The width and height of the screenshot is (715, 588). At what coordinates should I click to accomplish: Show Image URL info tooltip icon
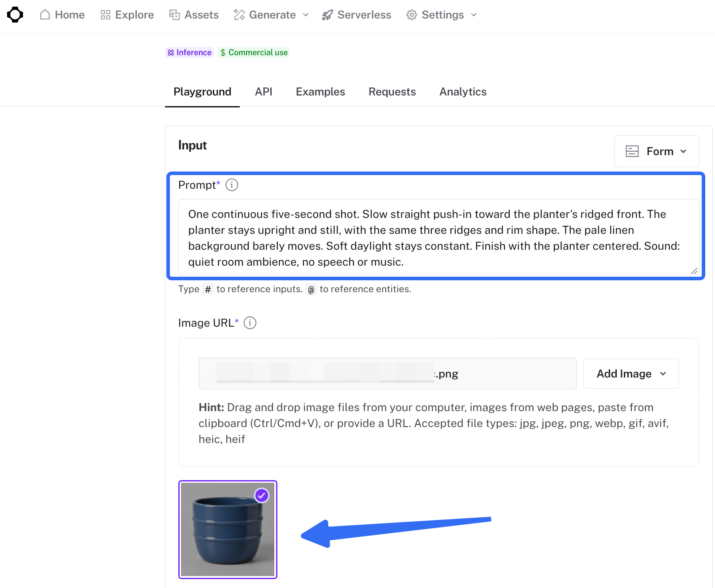click(250, 323)
